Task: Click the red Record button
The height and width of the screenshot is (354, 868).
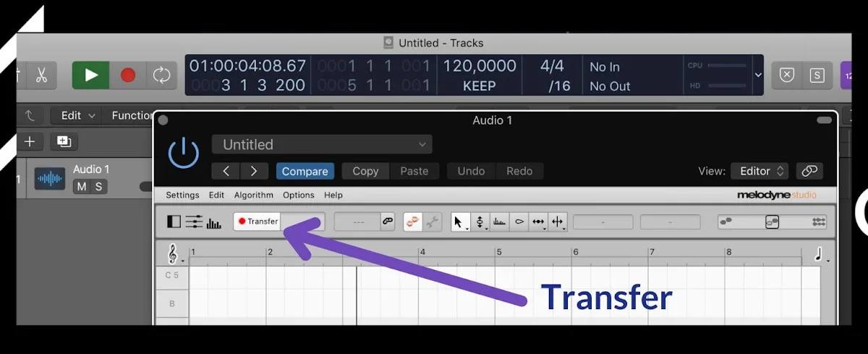Action: click(128, 75)
